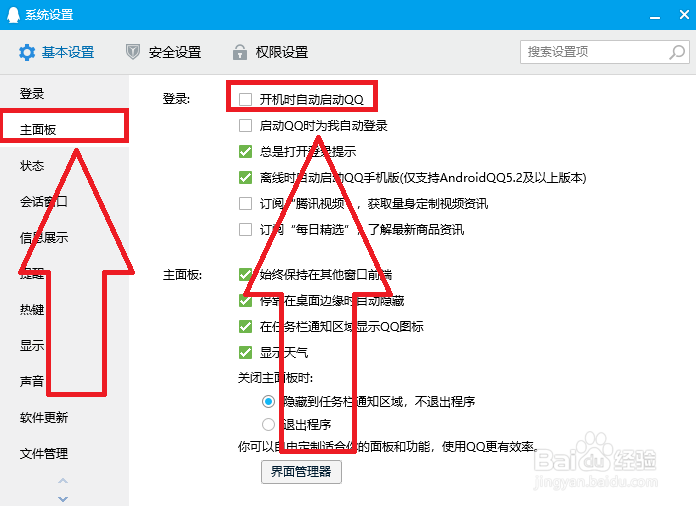Select 主面板 in the sidebar
The width and height of the screenshot is (696, 506).
[38, 130]
